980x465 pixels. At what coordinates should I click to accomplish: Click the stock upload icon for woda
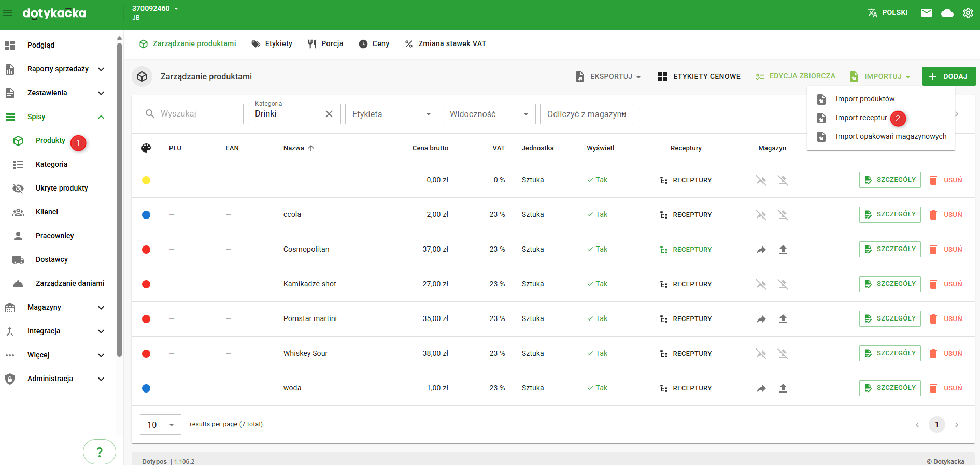pyautogui.click(x=783, y=388)
